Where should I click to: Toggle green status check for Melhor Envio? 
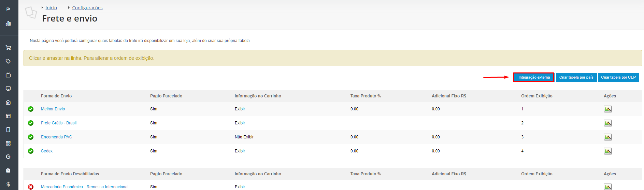tap(31, 109)
